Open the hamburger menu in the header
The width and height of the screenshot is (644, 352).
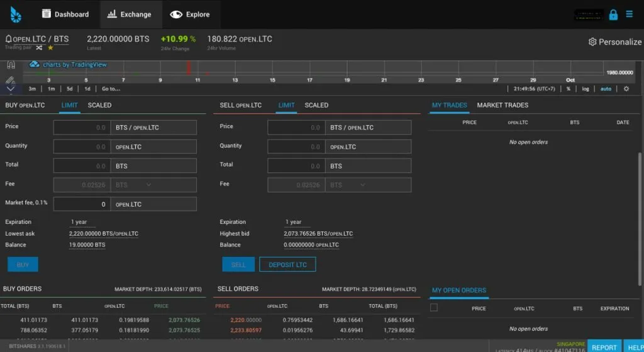pyautogui.click(x=629, y=14)
